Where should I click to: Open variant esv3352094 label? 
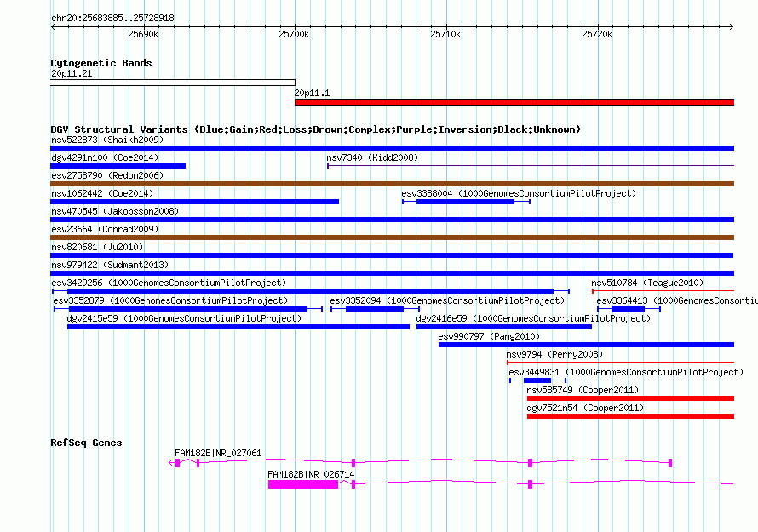click(x=447, y=300)
